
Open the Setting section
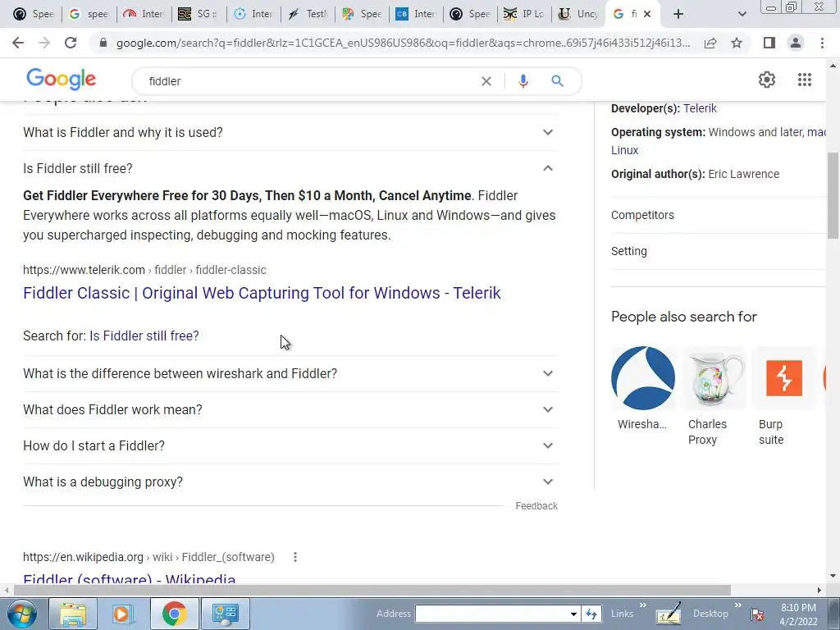click(718, 251)
